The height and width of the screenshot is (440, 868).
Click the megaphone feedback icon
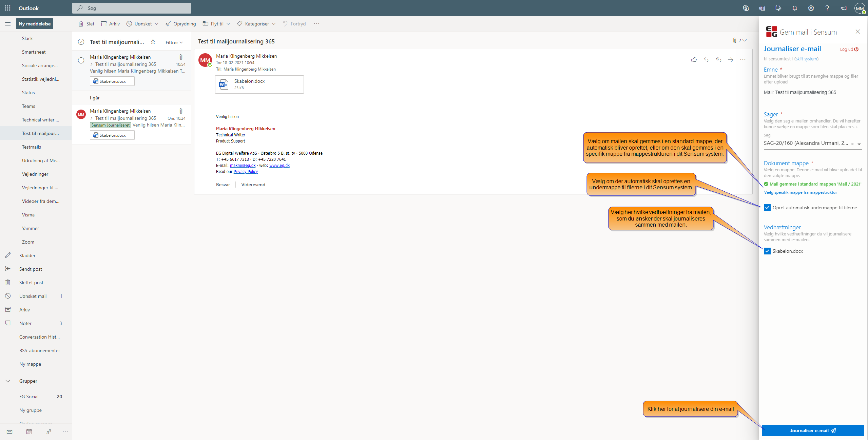843,8
